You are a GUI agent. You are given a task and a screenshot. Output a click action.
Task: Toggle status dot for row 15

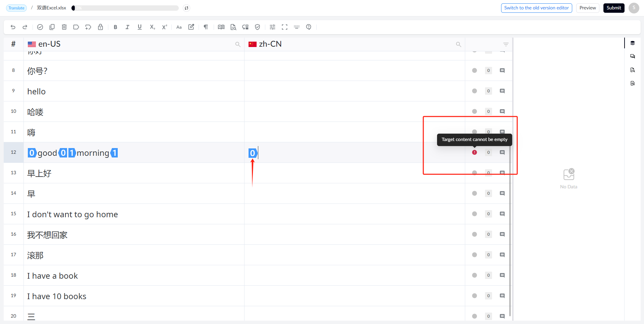pos(474,214)
